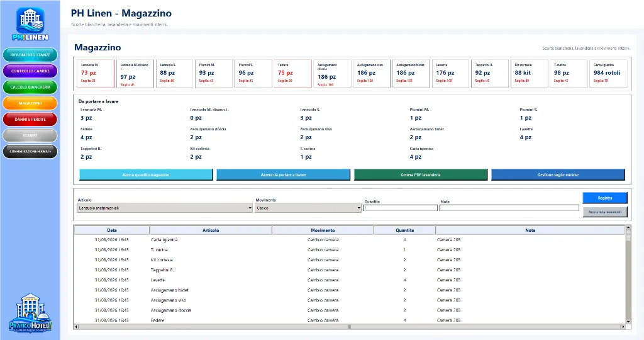
Task: Click the Asciugamano viso row in the movements table
Action: (350, 300)
